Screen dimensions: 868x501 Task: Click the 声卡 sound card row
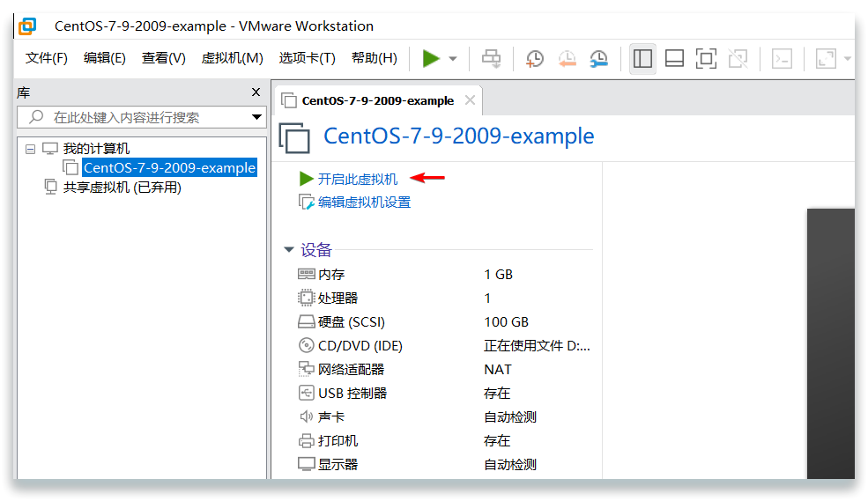point(444,417)
